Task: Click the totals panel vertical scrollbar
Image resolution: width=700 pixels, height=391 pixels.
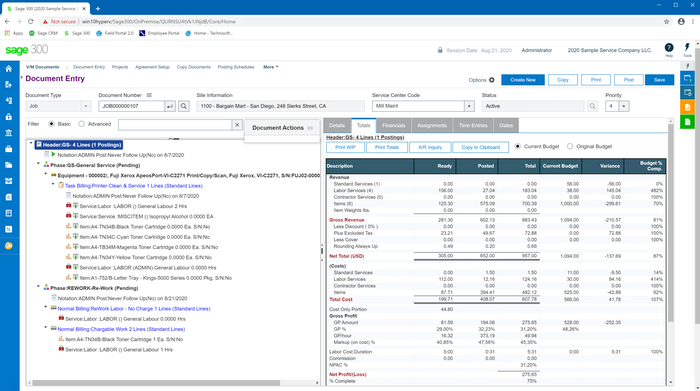Action: click(x=670, y=223)
